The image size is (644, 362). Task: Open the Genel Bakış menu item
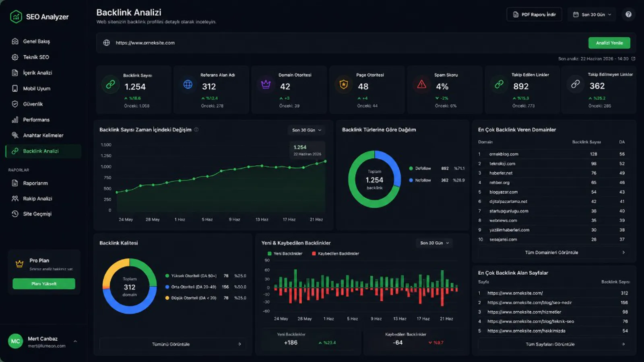pyautogui.click(x=43, y=41)
